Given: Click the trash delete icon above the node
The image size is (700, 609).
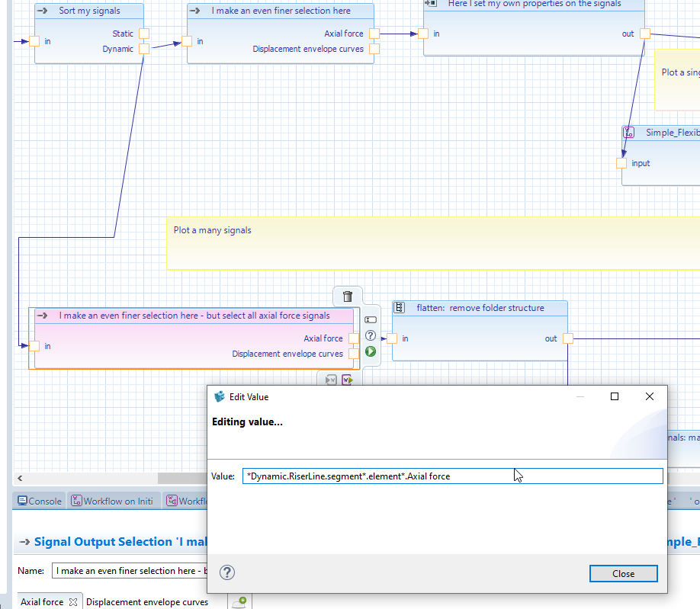Looking at the screenshot, I should coord(348,296).
